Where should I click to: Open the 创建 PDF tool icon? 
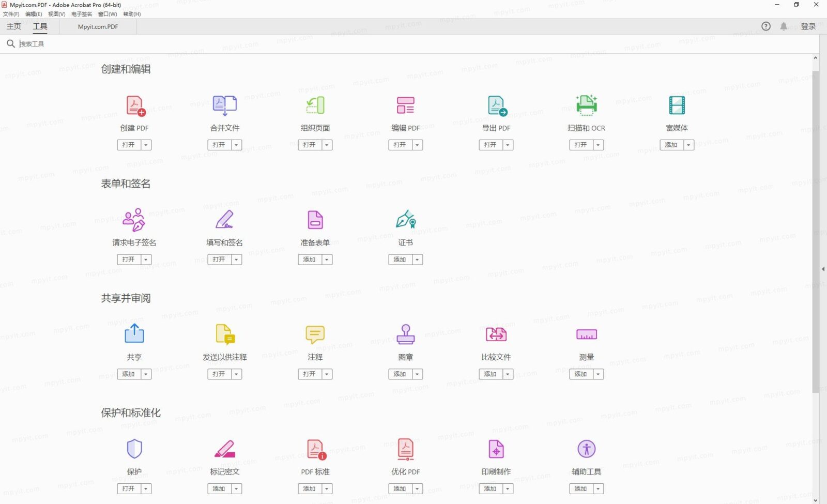(x=136, y=106)
